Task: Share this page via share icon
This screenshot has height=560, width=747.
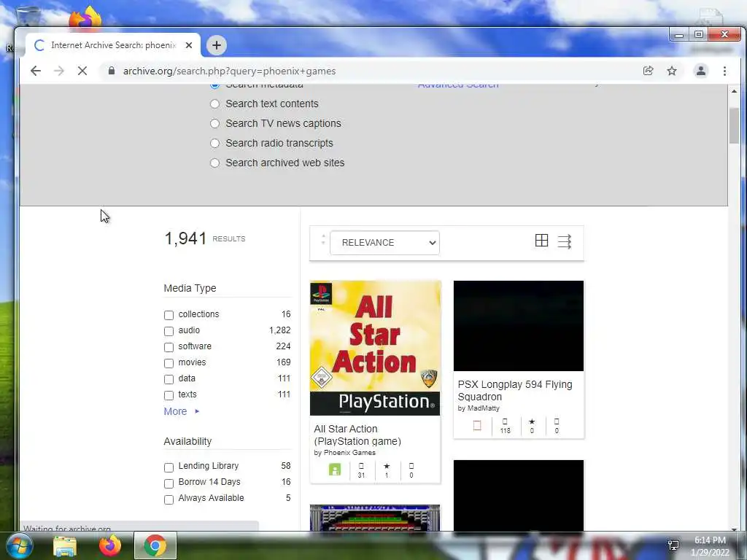Action: coord(648,71)
